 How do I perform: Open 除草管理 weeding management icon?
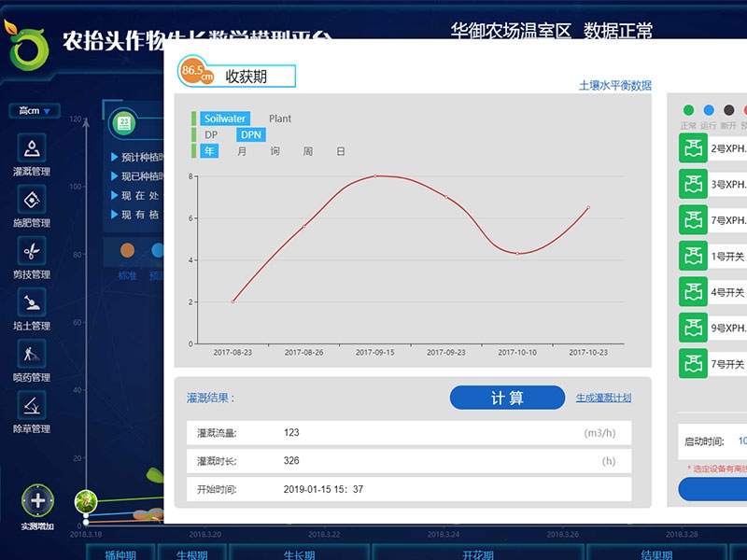tap(33, 405)
